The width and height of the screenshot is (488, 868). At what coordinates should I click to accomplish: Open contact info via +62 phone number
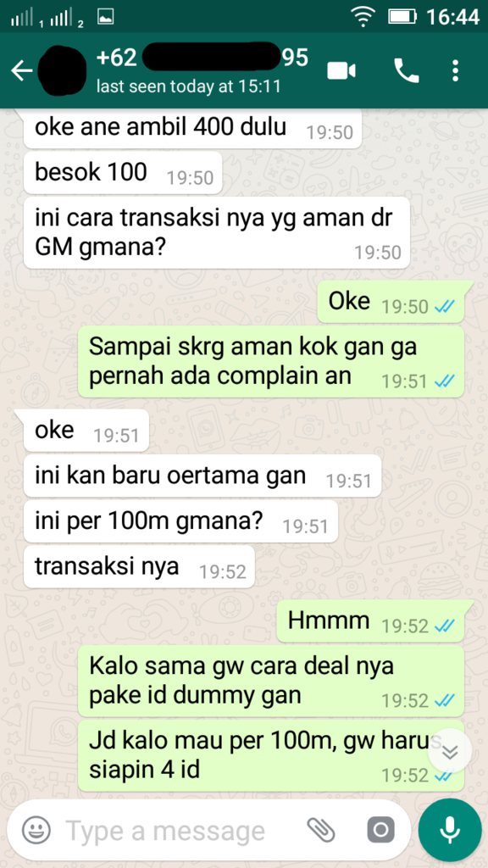202,58
